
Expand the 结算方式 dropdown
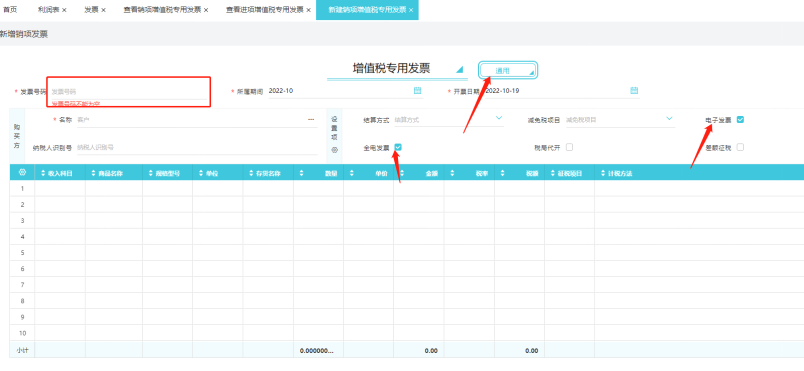499,118
